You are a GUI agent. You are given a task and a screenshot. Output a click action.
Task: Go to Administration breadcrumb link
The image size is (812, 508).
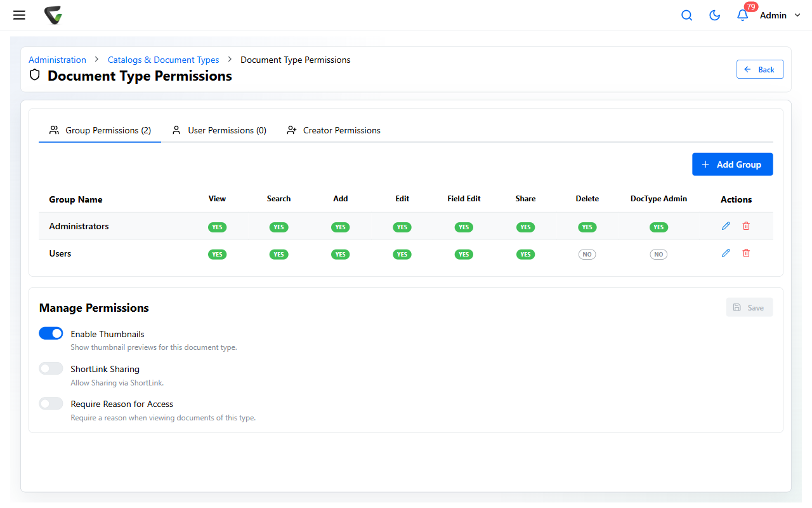(x=57, y=60)
